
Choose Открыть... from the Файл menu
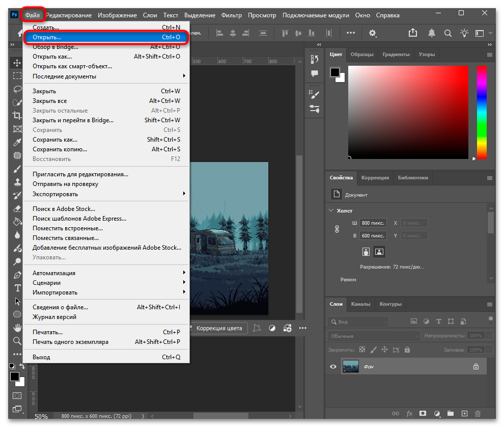pos(106,37)
